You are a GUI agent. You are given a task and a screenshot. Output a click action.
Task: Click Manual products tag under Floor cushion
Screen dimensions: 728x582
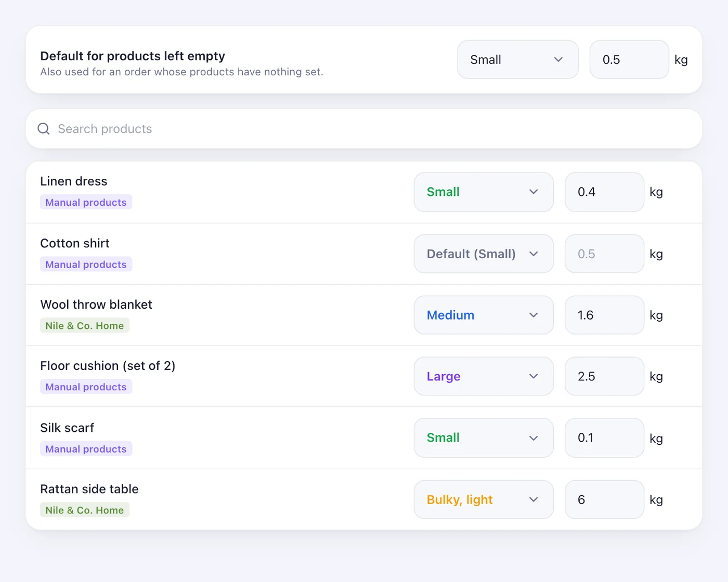(86, 387)
